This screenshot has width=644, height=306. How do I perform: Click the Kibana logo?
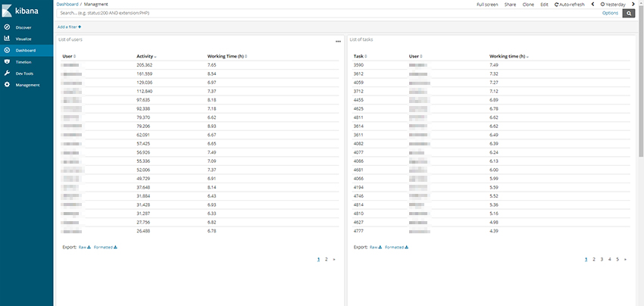click(x=24, y=10)
